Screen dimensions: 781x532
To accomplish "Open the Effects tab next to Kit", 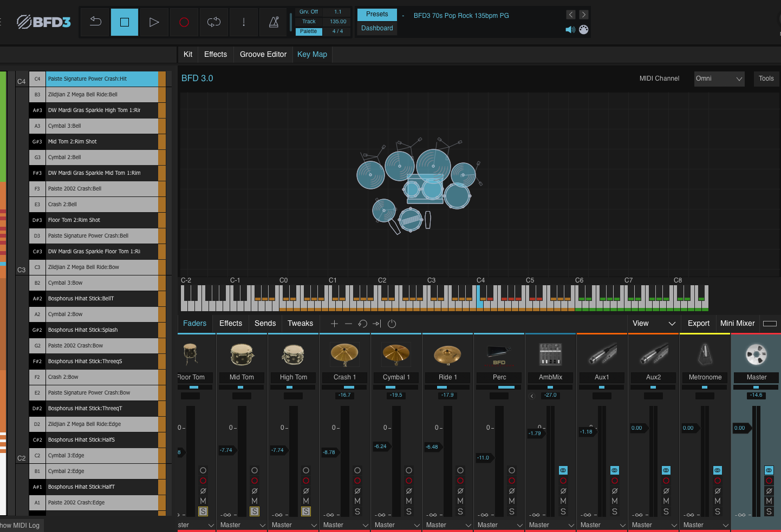I will (x=216, y=54).
